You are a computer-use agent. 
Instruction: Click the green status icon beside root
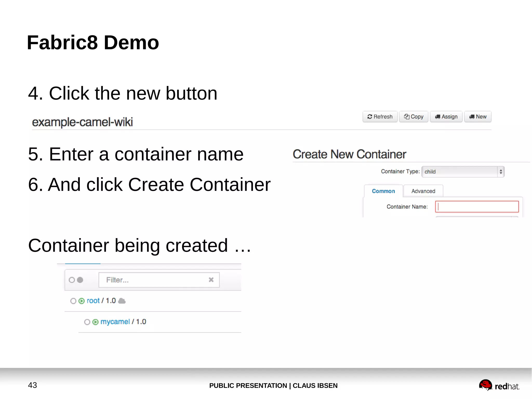click(82, 301)
